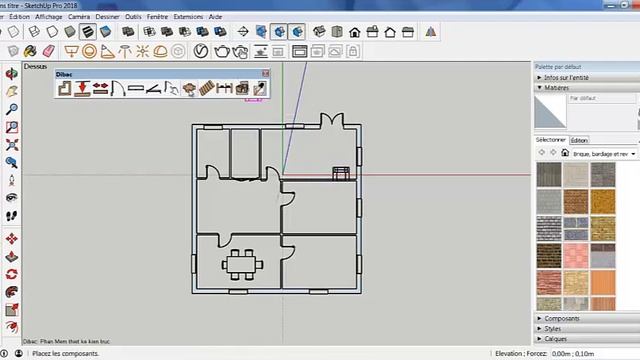Select the Walk footprints tool
This screenshot has width=640, height=360.
point(12,216)
